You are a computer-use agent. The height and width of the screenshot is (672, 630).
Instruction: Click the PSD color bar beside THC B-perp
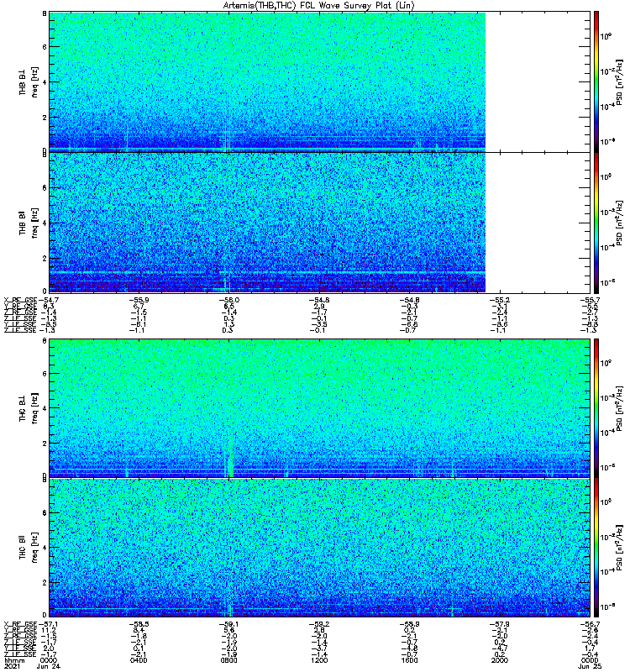[x=596, y=408]
